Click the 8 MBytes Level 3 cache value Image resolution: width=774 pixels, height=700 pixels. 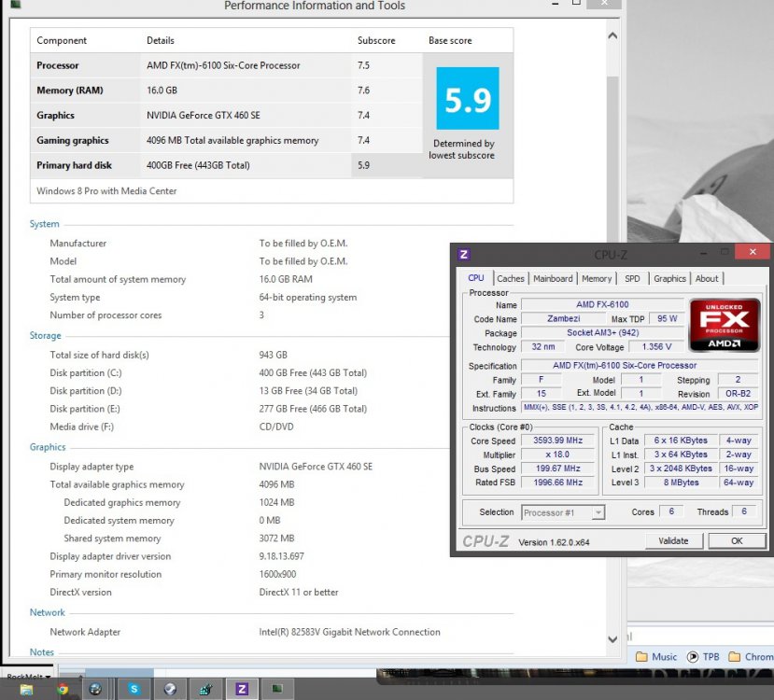click(682, 483)
